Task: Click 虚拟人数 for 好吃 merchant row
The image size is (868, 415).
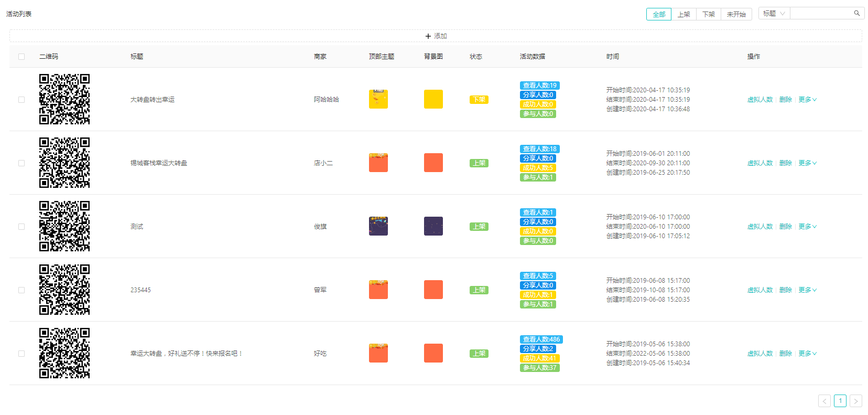Action: [x=760, y=354]
